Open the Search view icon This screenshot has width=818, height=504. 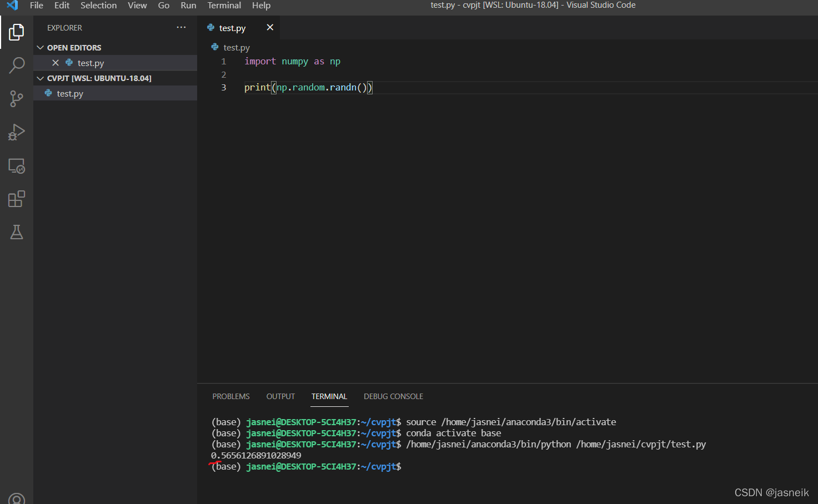pos(17,65)
